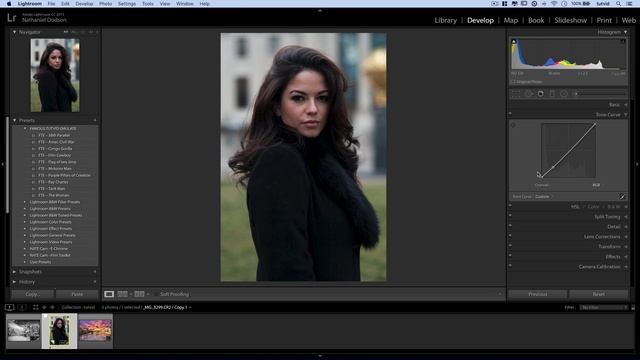Image resolution: width=640 pixels, height=360 pixels.
Task: Add a new snapshot with plus icon
Action: (95, 272)
